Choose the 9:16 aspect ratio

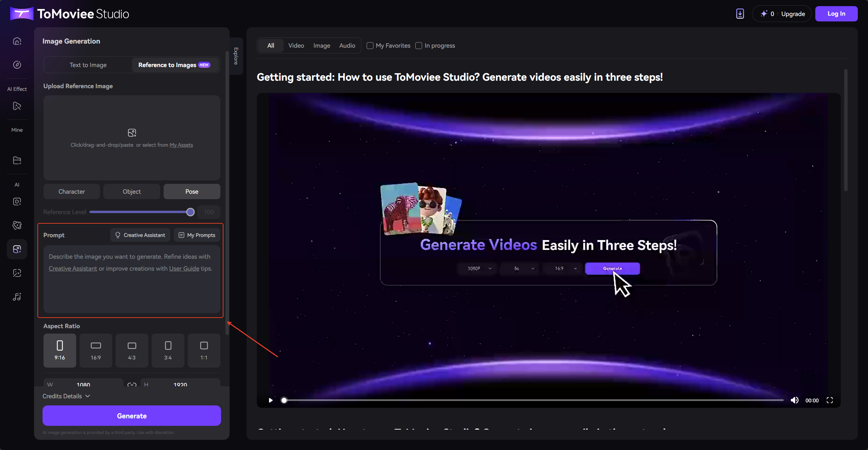point(60,350)
